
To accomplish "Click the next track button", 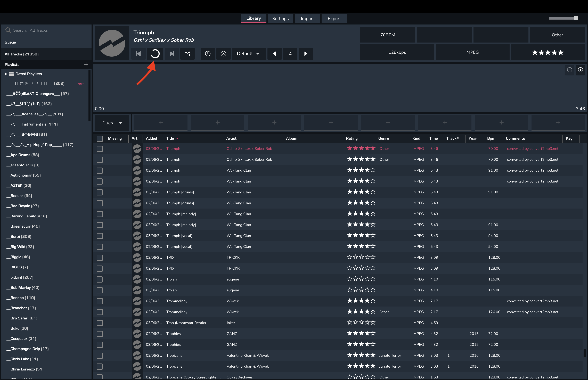I will coord(172,54).
